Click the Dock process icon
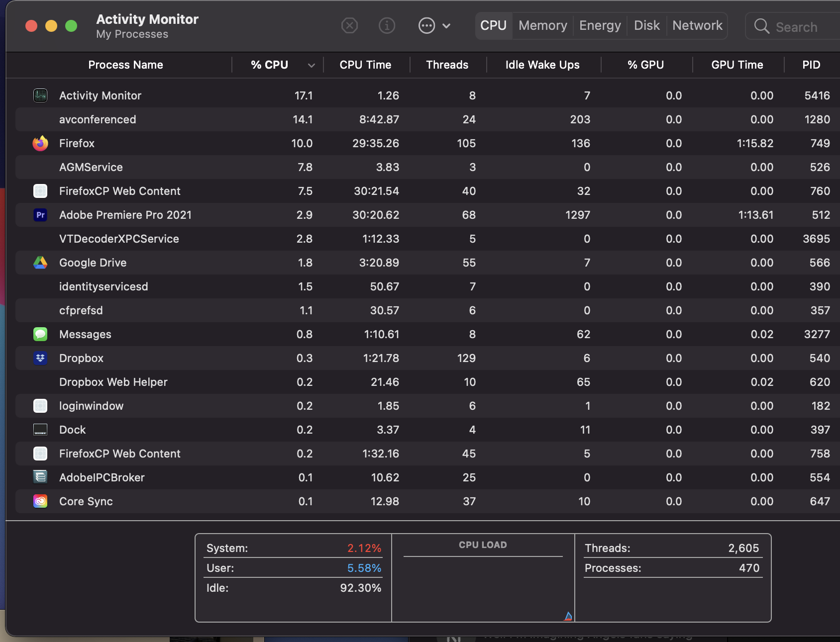The image size is (840, 642). coord(40,430)
